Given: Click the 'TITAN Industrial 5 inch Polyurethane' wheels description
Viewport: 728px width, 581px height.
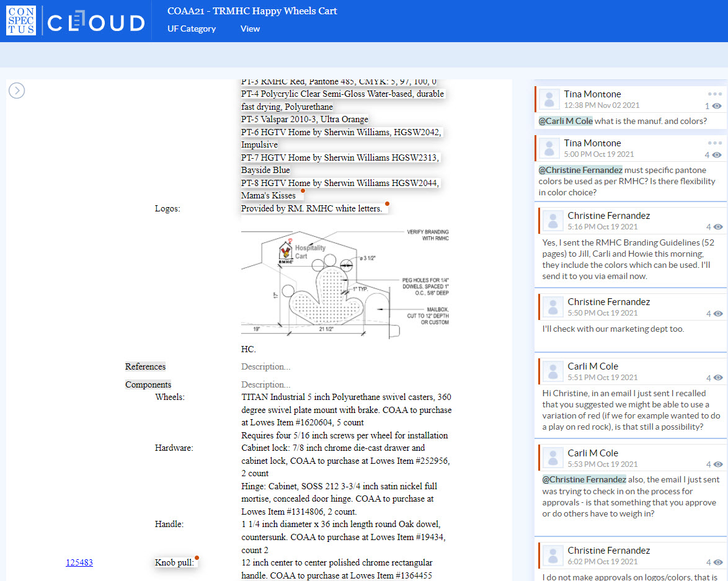Looking at the screenshot, I should pos(347,410).
